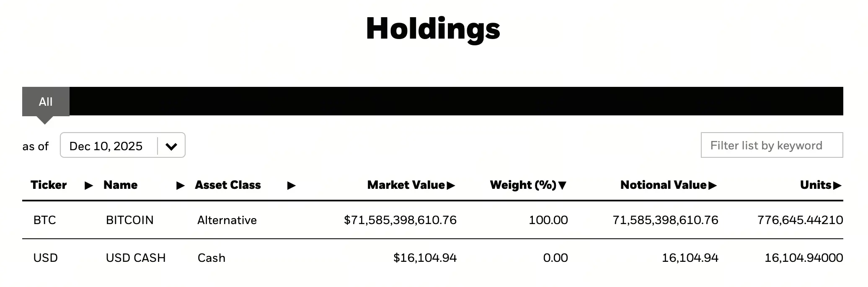
Task: Focus the Filter list by keyword field
Action: (772, 145)
